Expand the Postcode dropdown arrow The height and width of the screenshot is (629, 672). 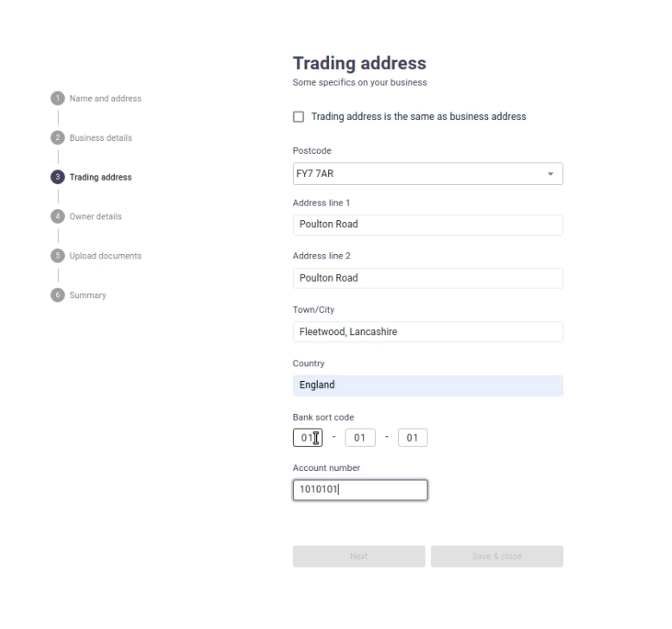pos(550,174)
